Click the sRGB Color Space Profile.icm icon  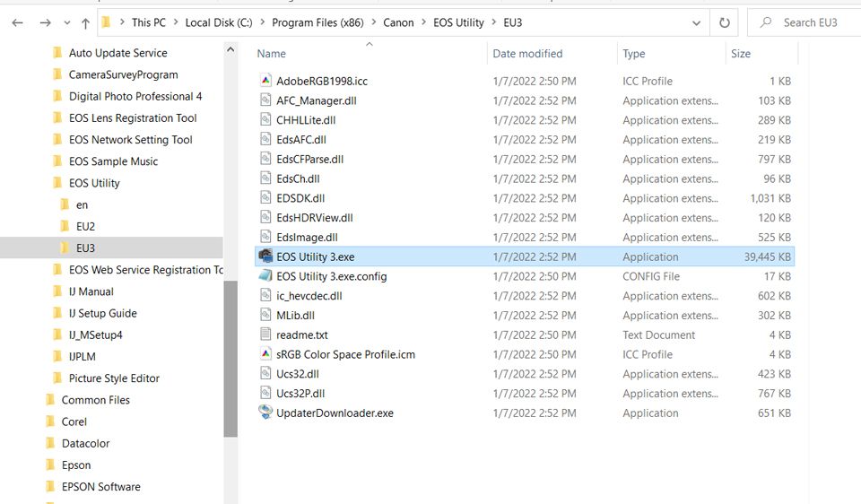(265, 353)
